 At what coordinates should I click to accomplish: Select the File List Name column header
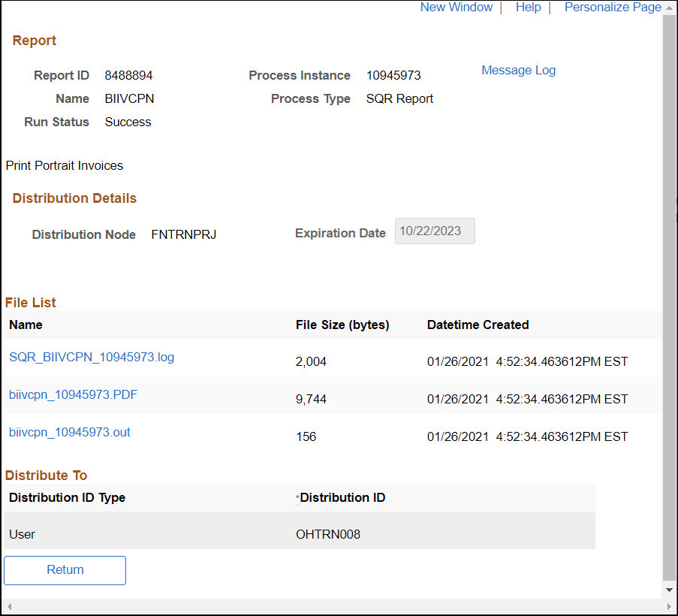(x=26, y=325)
